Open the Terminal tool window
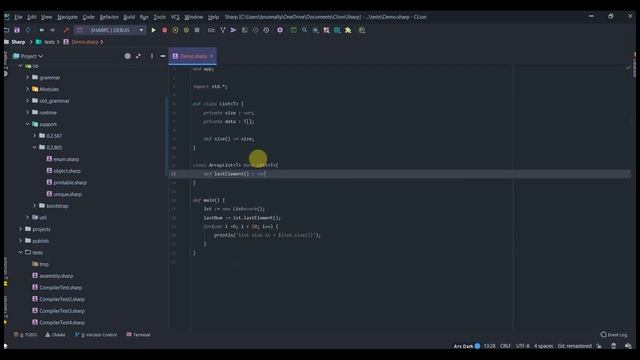 click(x=138, y=335)
